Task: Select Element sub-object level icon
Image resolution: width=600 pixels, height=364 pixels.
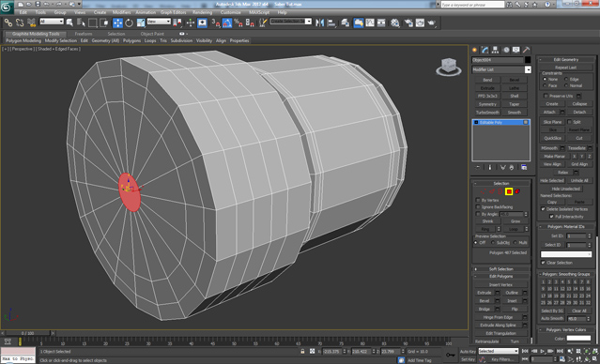Action: (x=517, y=191)
